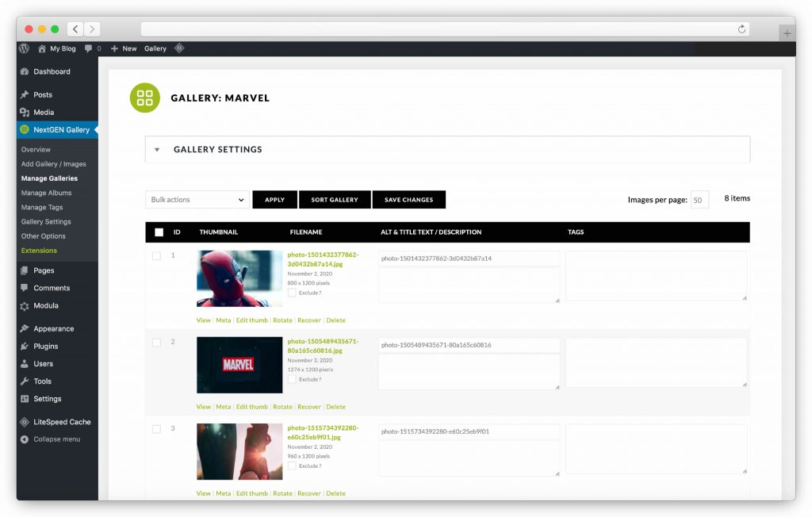This screenshot has height=517, width=812.
Task: Collapse the Gallery Settings panel
Action: coord(155,148)
